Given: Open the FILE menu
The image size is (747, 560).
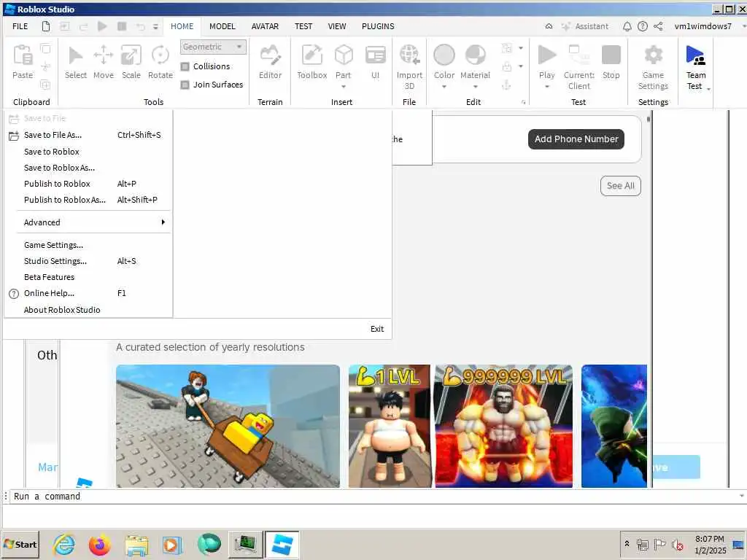Looking at the screenshot, I should click(20, 26).
